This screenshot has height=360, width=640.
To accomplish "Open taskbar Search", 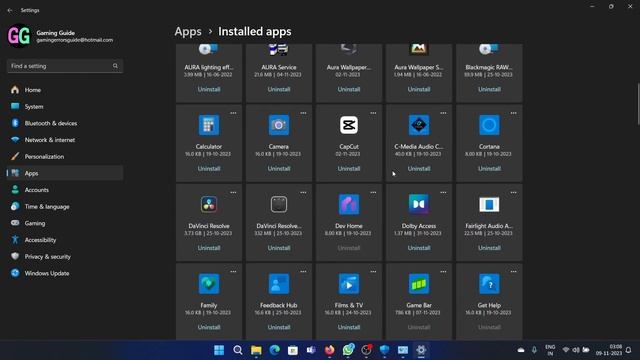I will coord(238,350).
